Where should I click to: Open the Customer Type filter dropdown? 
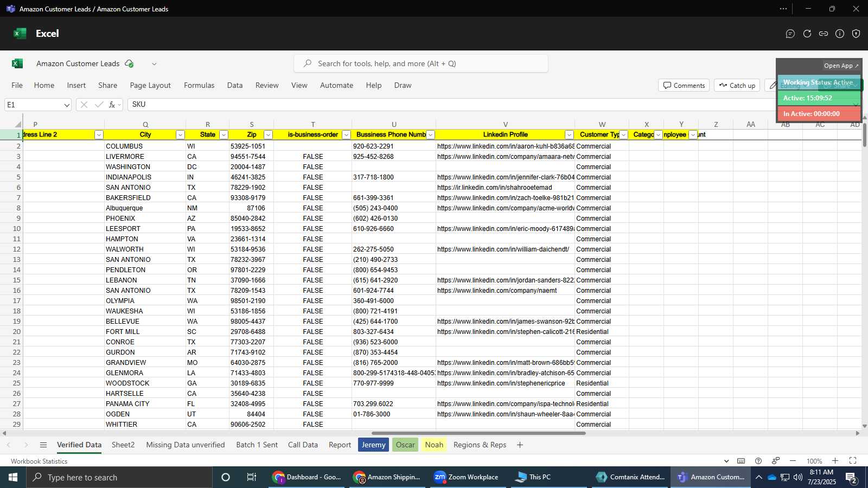point(624,134)
